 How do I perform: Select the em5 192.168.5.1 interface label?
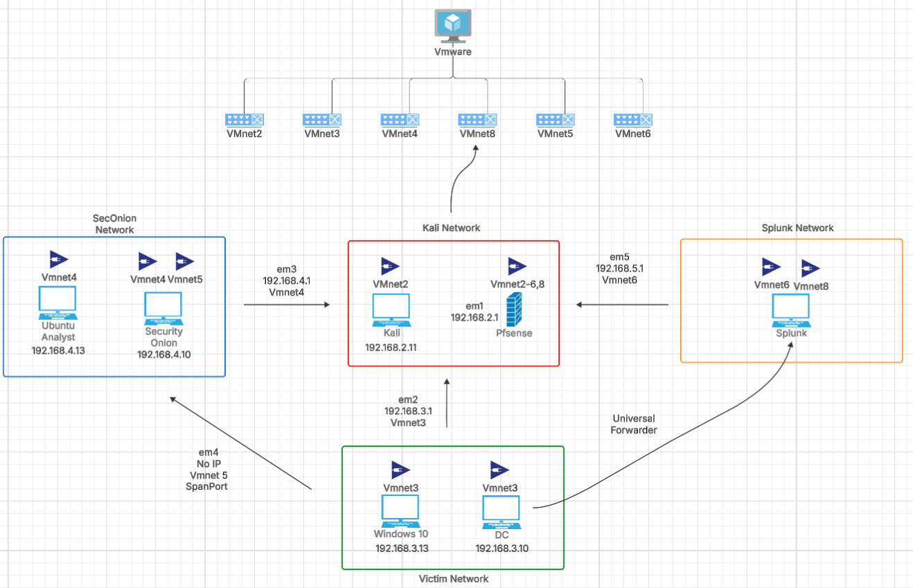pos(619,267)
